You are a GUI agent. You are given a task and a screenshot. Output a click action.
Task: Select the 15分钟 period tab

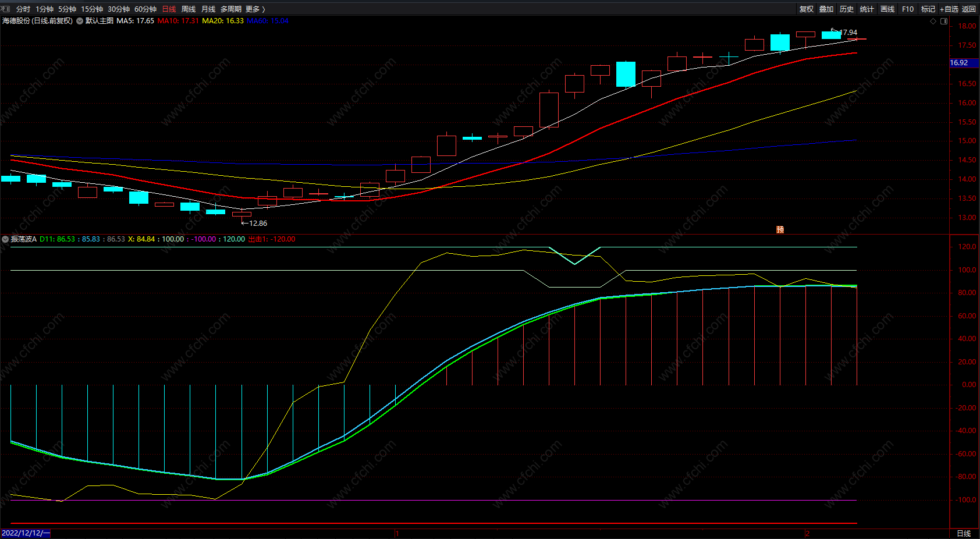[x=92, y=9]
